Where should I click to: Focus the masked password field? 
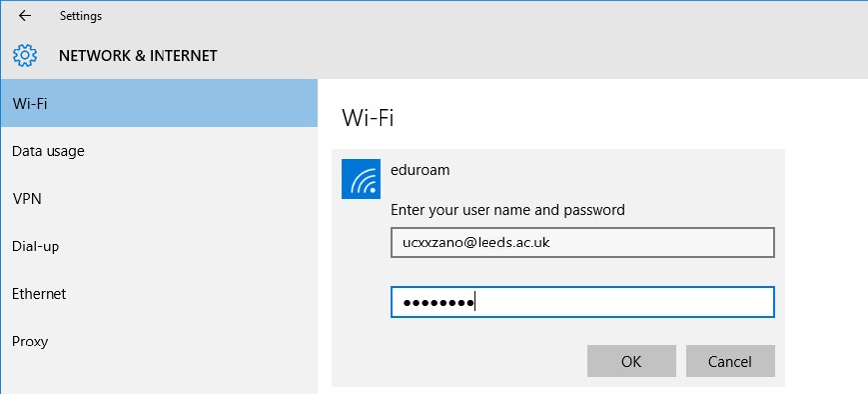(583, 302)
